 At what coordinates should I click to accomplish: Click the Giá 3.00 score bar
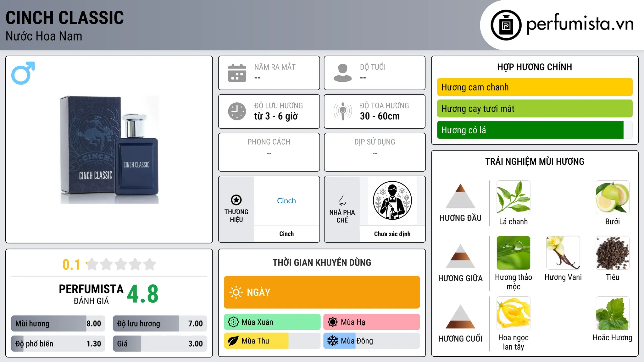click(x=160, y=344)
